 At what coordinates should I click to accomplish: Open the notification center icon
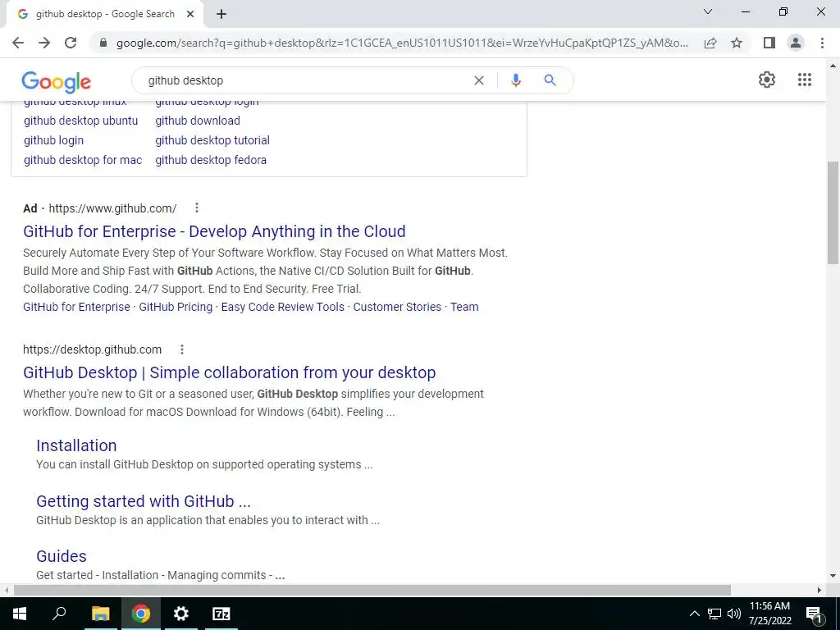click(x=814, y=614)
